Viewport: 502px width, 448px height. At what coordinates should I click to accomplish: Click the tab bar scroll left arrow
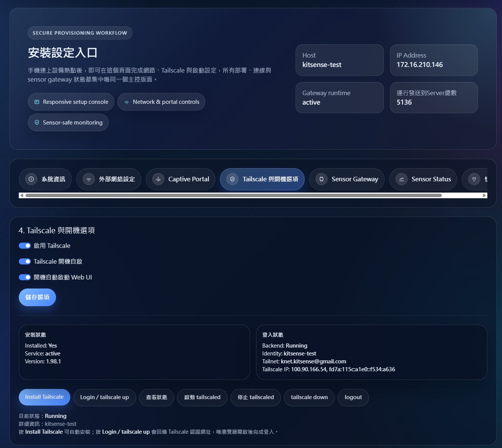tap(22, 195)
